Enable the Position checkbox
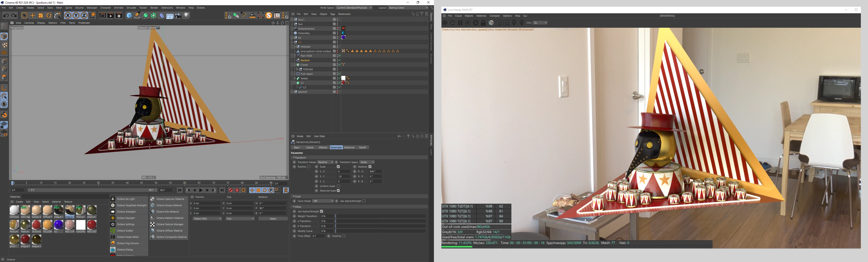868x262 pixels. click(309, 167)
